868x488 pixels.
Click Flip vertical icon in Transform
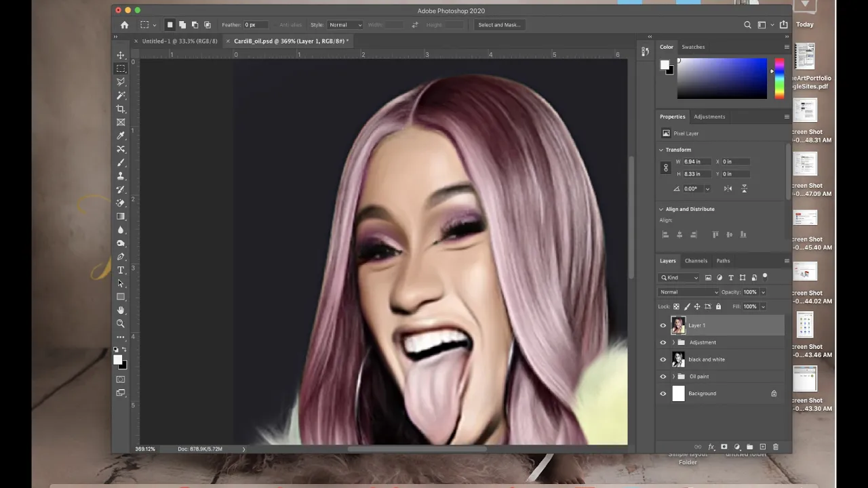coord(744,188)
